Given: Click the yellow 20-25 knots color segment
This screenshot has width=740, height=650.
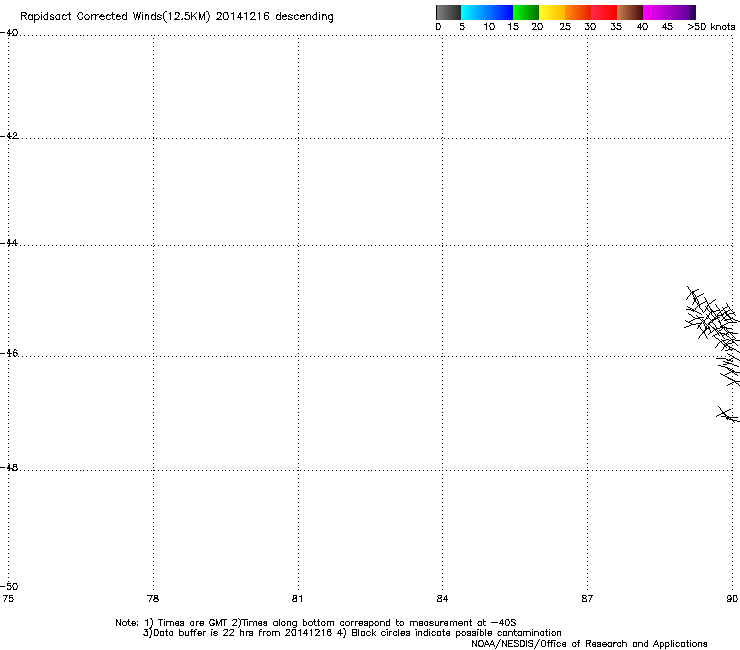Looking at the screenshot, I should tap(552, 12).
